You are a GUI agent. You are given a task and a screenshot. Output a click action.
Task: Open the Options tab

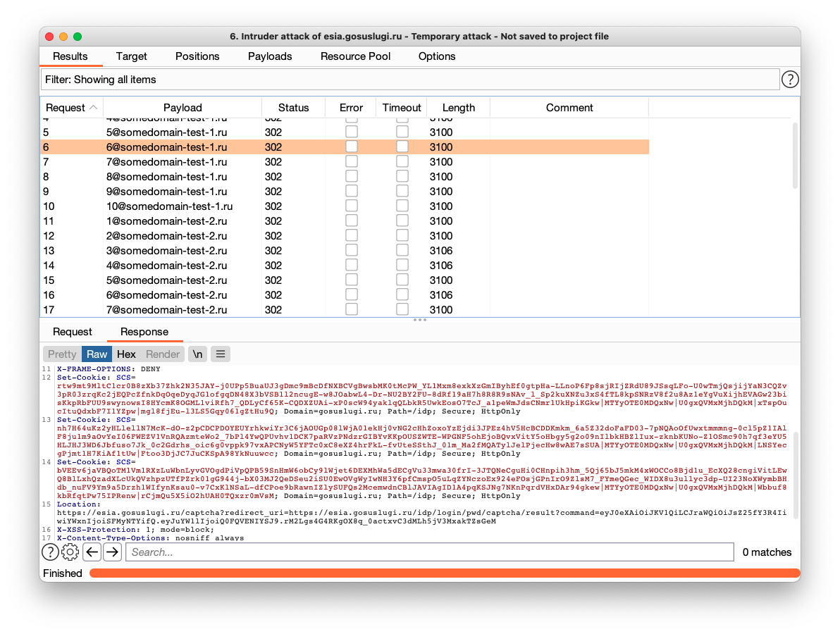[x=437, y=56]
